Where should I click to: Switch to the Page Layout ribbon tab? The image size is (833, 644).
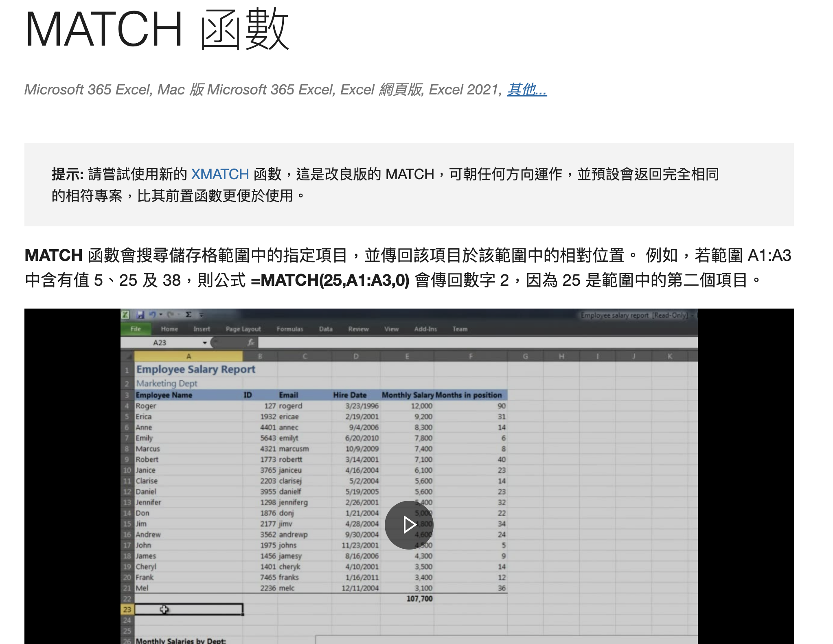point(243,329)
